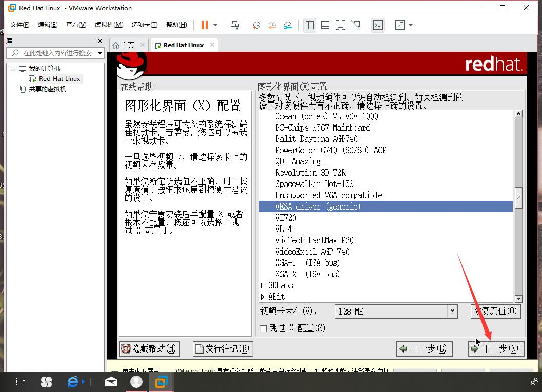Image resolution: width=542 pixels, height=392 pixels.
Task: Select VI720 video card entry
Action: coord(386,218)
